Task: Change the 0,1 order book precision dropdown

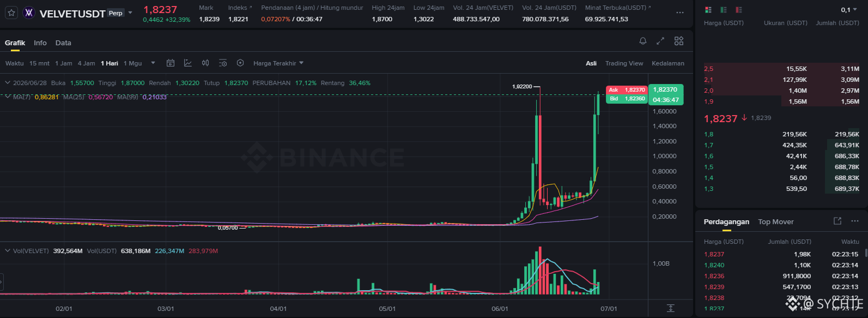Action: tap(849, 10)
